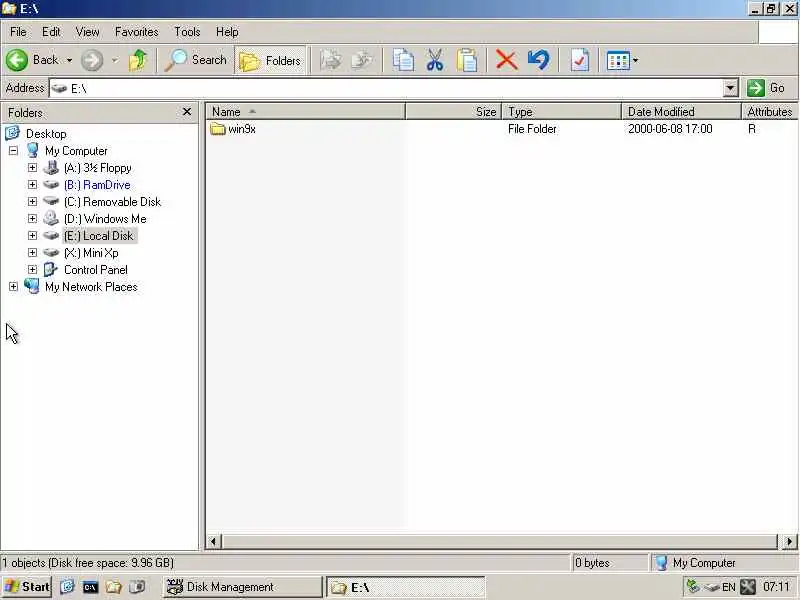Select (D:) Windows Me disc
The width and height of the screenshot is (800, 600).
tap(105, 219)
